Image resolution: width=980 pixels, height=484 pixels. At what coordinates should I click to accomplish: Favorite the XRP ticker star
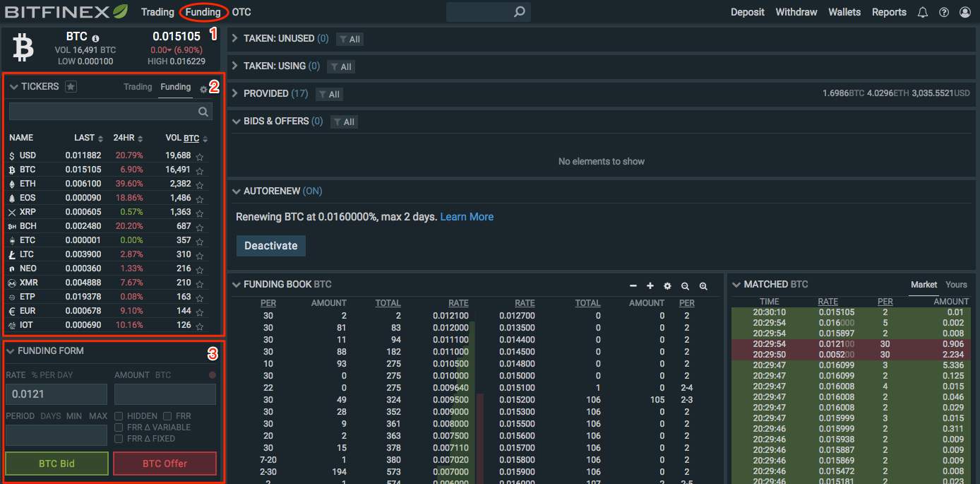pyautogui.click(x=200, y=213)
